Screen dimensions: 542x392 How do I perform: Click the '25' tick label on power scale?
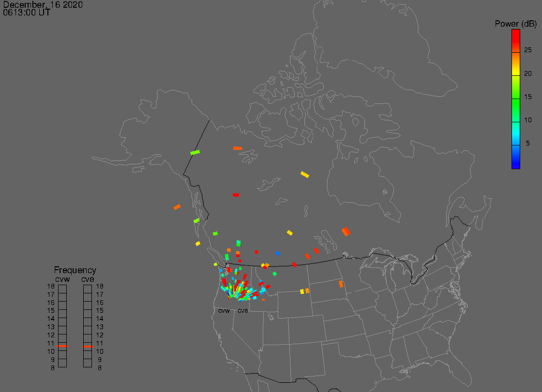coord(528,50)
